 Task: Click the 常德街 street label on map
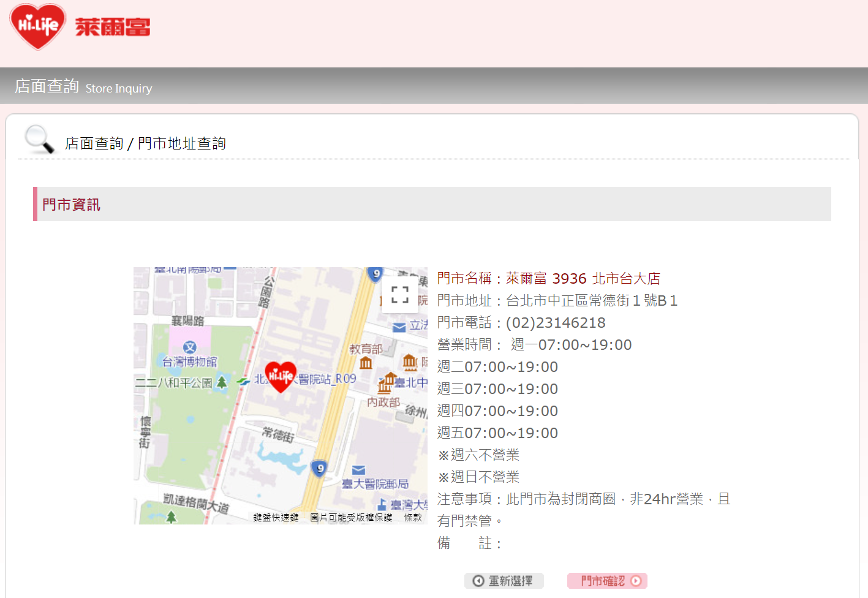click(x=279, y=434)
